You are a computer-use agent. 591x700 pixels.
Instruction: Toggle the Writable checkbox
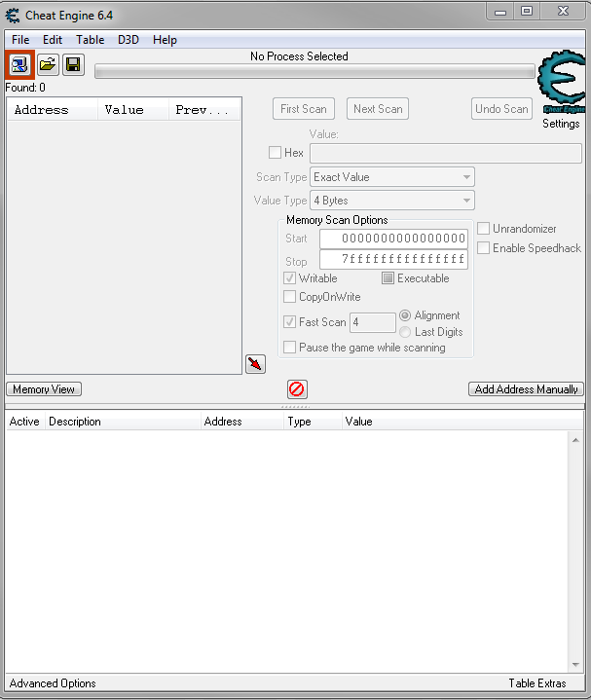[x=289, y=278]
